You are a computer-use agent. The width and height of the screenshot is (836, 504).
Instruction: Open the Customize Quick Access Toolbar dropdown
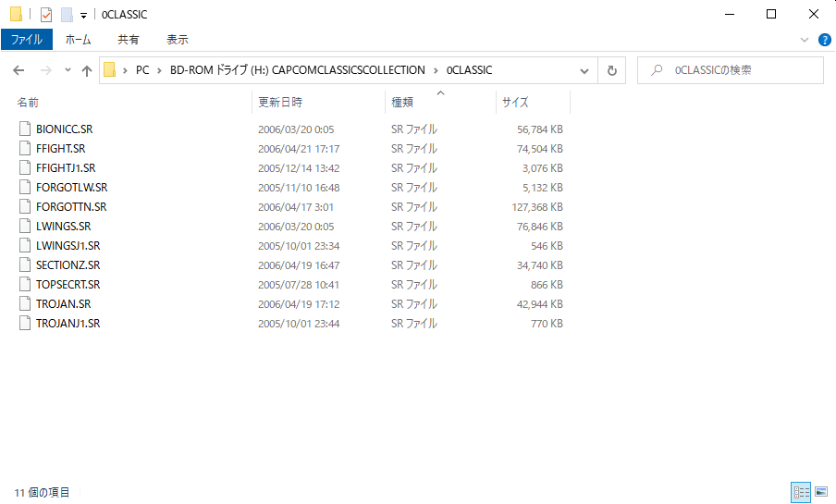[84, 16]
